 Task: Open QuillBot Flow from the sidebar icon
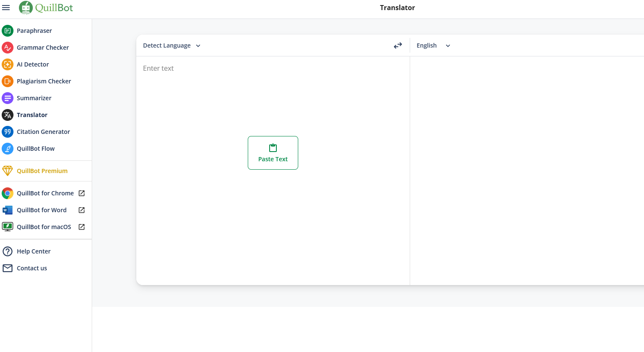click(x=8, y=148)
